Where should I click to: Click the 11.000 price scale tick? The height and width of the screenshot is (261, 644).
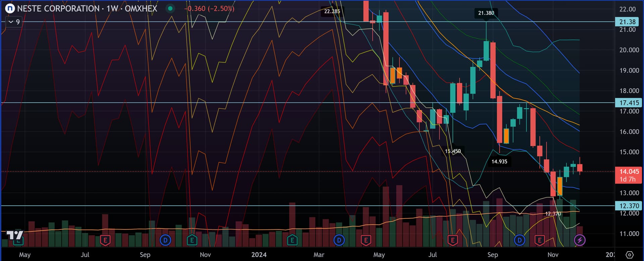click(629, 234)
